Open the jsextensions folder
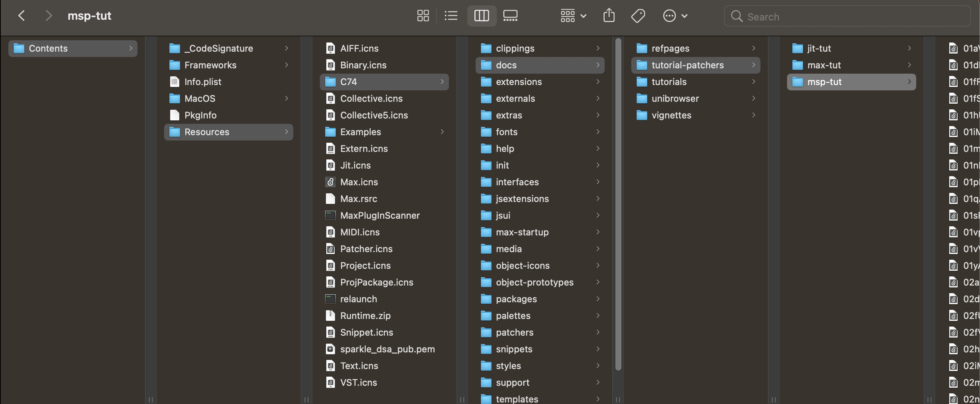Viewport: 980px width, 404px height. click(x=540, y=199)
